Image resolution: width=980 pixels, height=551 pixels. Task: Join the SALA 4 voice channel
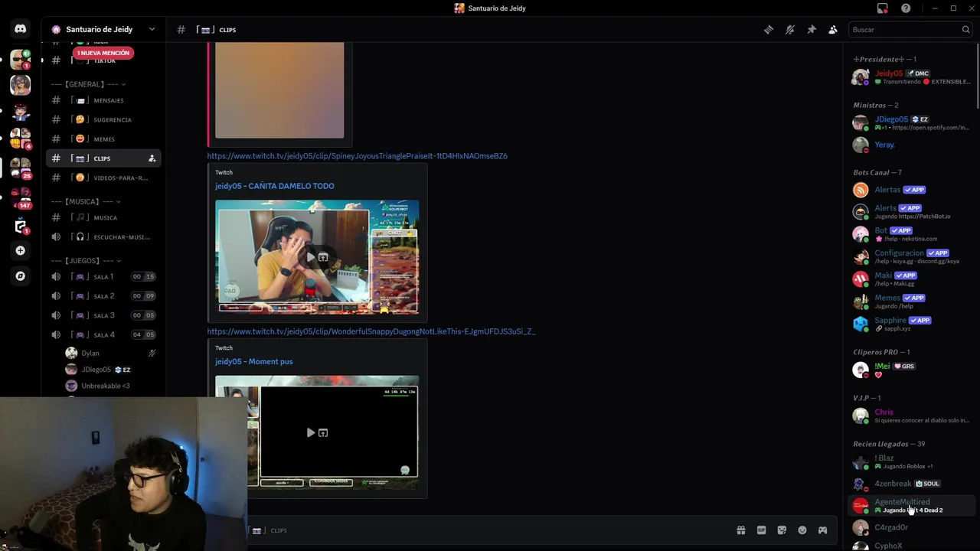[x=103, y=334]
